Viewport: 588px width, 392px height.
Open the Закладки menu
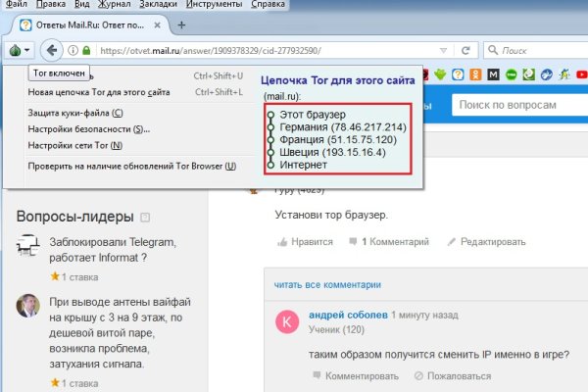[x=154, y=5]
